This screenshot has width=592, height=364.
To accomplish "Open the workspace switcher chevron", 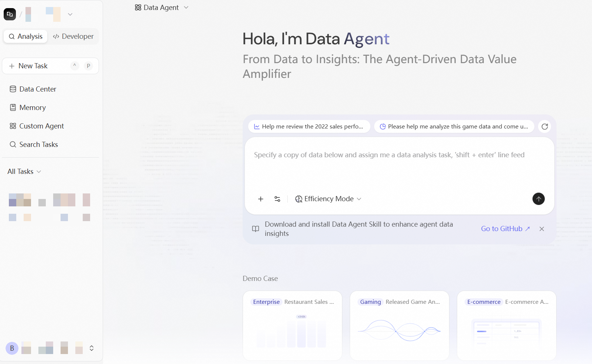I will click(x=70, y=14).
